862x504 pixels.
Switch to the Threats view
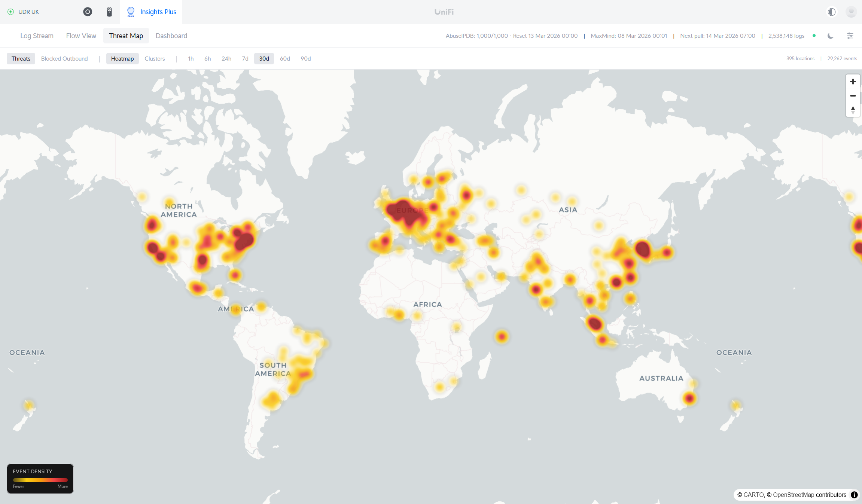(21, 59)
